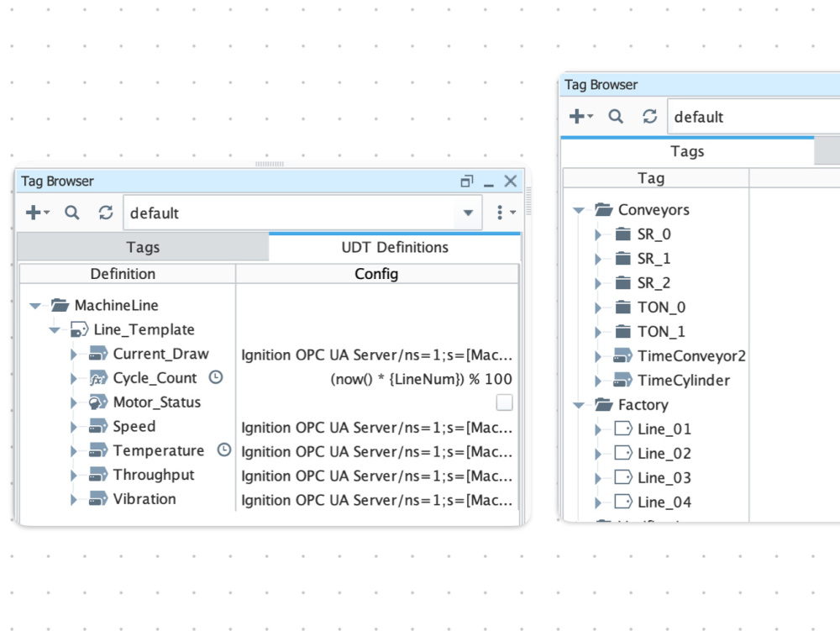Click the search magnifier in right Tag Browser

pos(616,116)
